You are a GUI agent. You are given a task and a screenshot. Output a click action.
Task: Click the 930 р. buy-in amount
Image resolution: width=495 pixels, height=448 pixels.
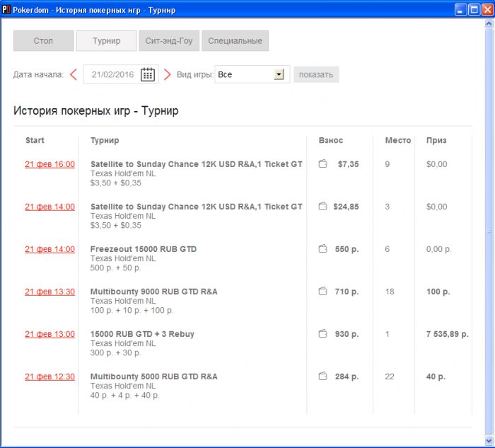tap(347, 334)
